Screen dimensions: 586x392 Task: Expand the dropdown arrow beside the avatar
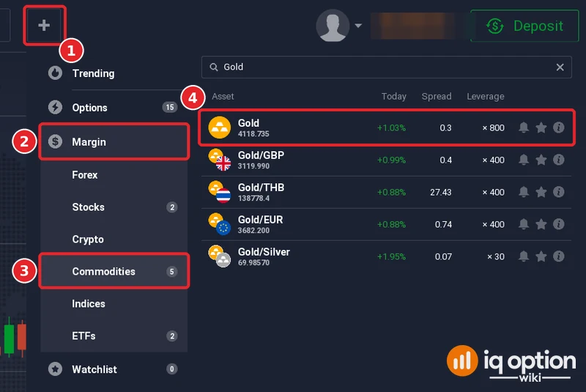[358, 26]
